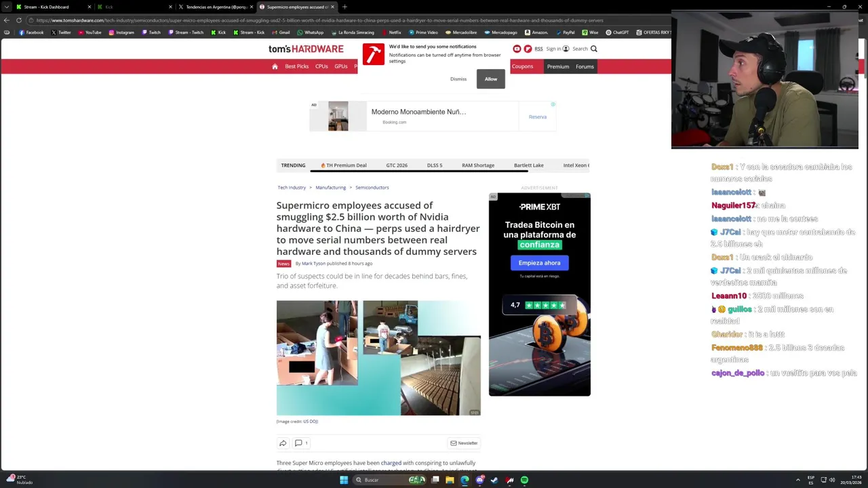Open the Semiconductors breadcrumb
Viewport: 868px width, 488px height.
coord(372,188)
